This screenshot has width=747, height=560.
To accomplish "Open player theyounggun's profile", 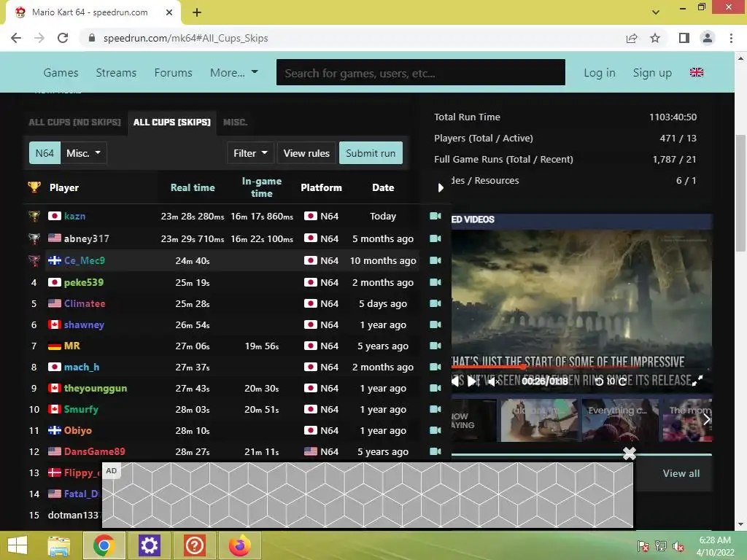I will pos(96,388).
